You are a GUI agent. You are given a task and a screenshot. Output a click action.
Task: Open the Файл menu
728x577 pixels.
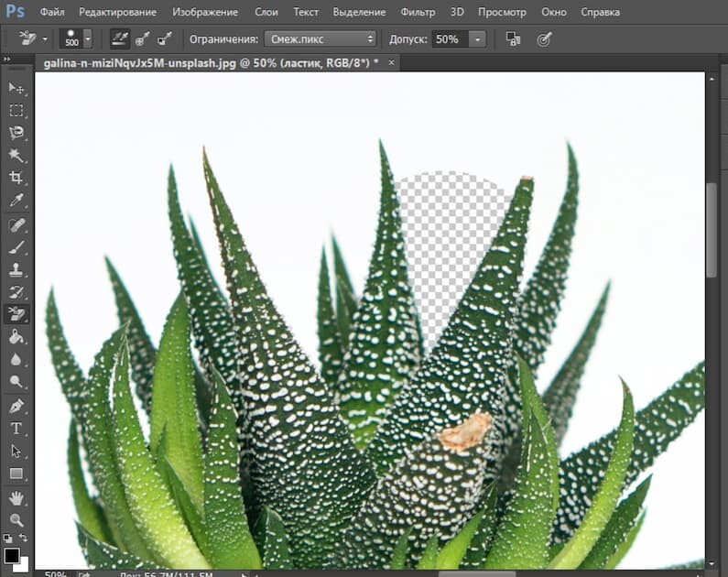tap(52, 12)
